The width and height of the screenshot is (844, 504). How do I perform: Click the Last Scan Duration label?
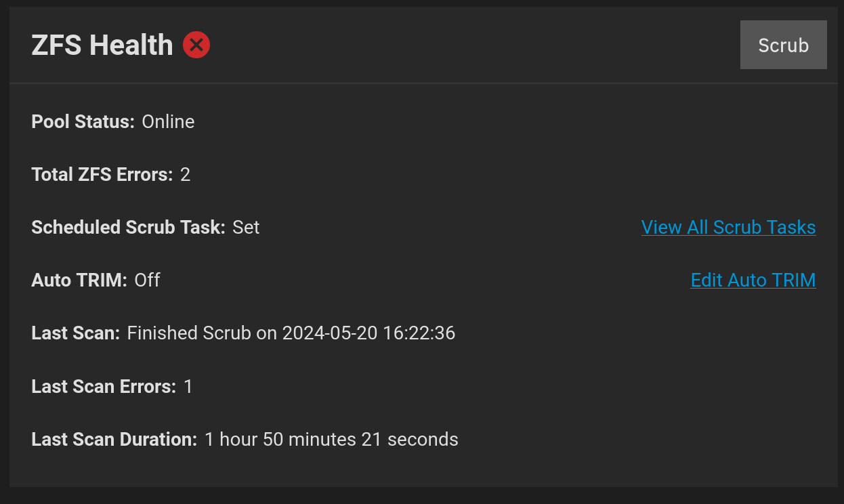coord(114,439)
